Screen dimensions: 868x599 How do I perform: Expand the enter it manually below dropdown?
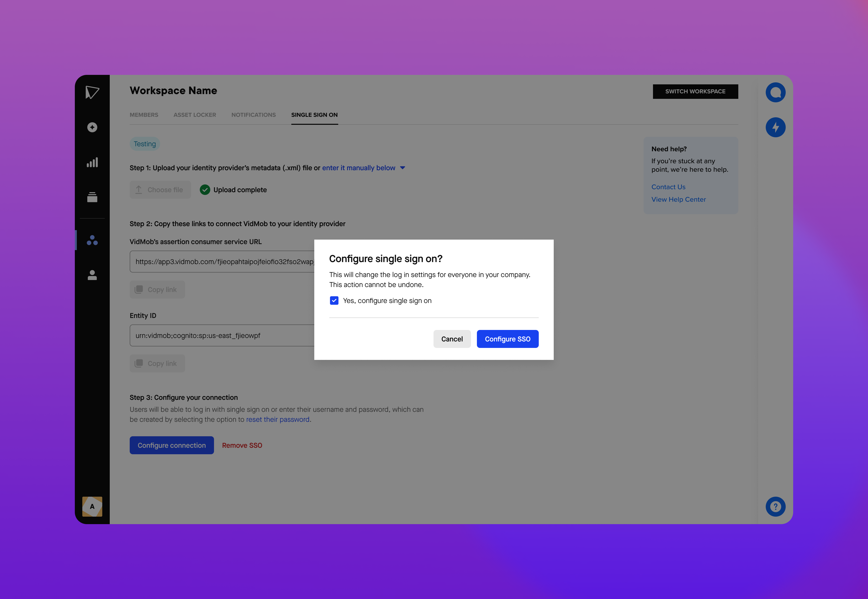click(403, 167)
